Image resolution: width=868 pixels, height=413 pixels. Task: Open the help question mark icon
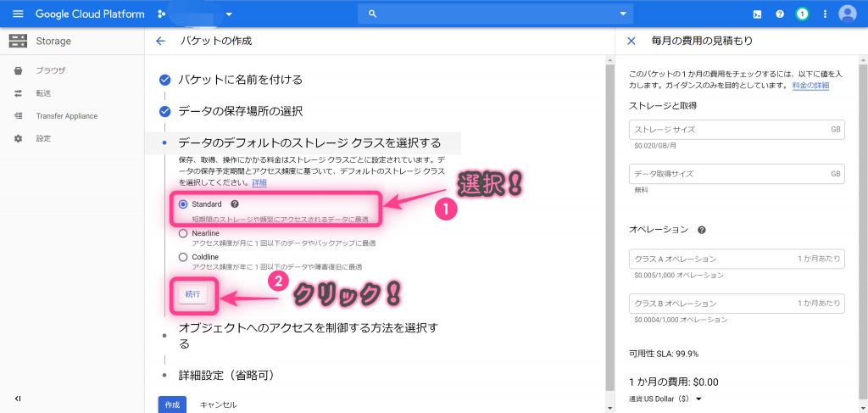click(780, 14)
